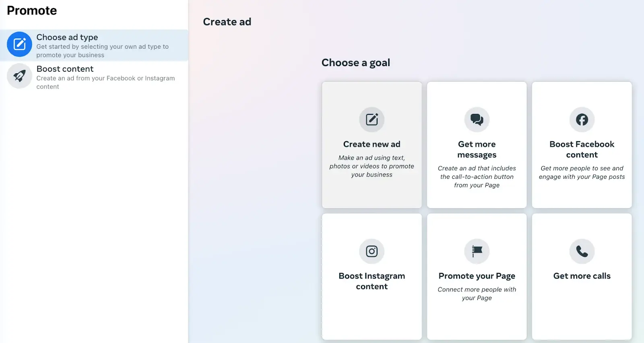Image resolution: width=644 pixels, height=343 pixels.
Task: Click the 'call-to-action button' description text
Action: [477, 177]
